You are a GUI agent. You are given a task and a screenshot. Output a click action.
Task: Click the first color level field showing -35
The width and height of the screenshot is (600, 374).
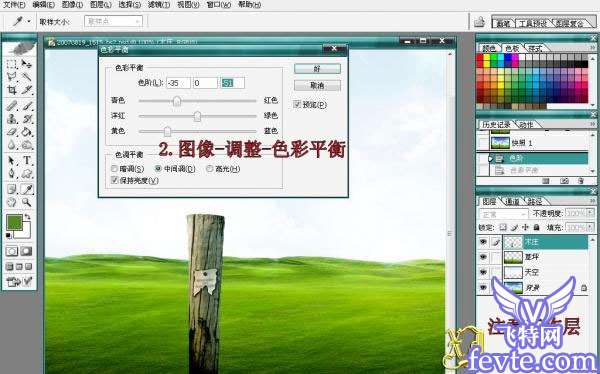click(x=178, y=83)
